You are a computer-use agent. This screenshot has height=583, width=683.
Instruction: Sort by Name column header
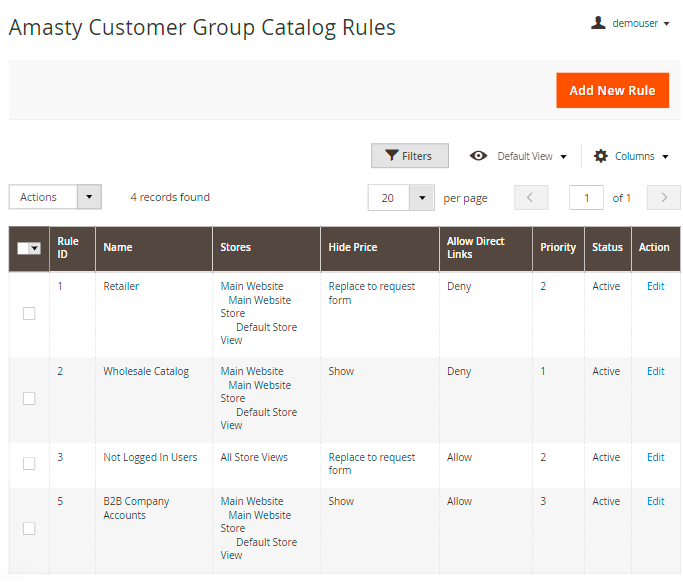coord(118,247)
